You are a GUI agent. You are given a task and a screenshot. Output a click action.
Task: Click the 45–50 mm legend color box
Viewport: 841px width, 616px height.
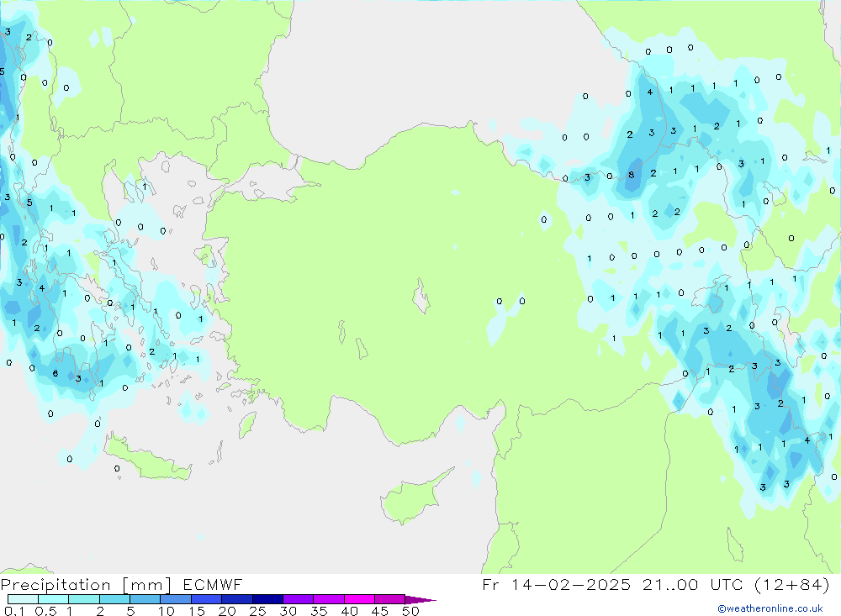tap(390, 599)
